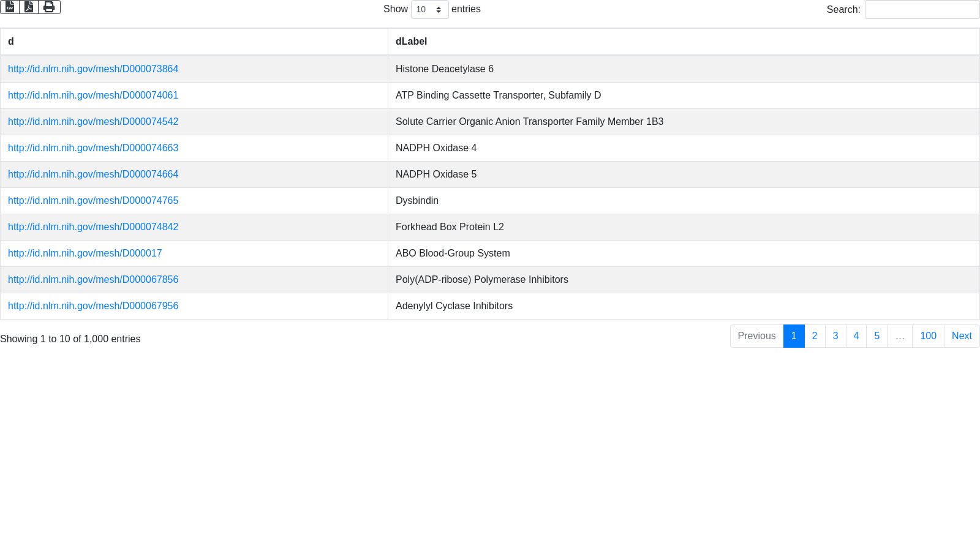Screen dimensions: 980x551
Task: Open the Show entries count dropdown
Action: click(429, 10)
